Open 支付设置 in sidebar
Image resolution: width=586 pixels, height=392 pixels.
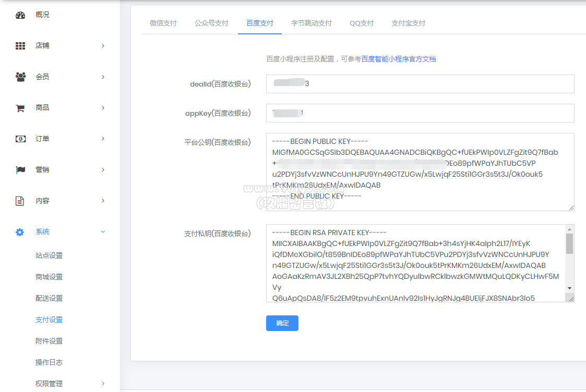tap(49, 320)
